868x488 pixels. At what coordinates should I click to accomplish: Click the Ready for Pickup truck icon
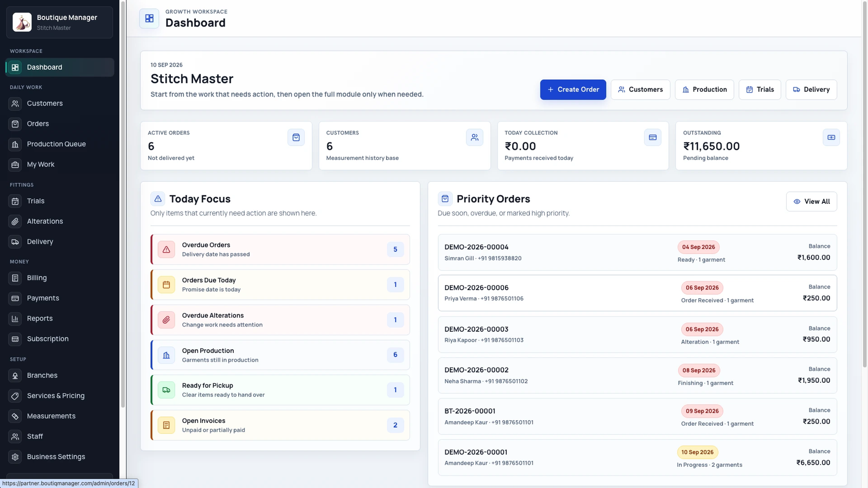click(167, 390)
